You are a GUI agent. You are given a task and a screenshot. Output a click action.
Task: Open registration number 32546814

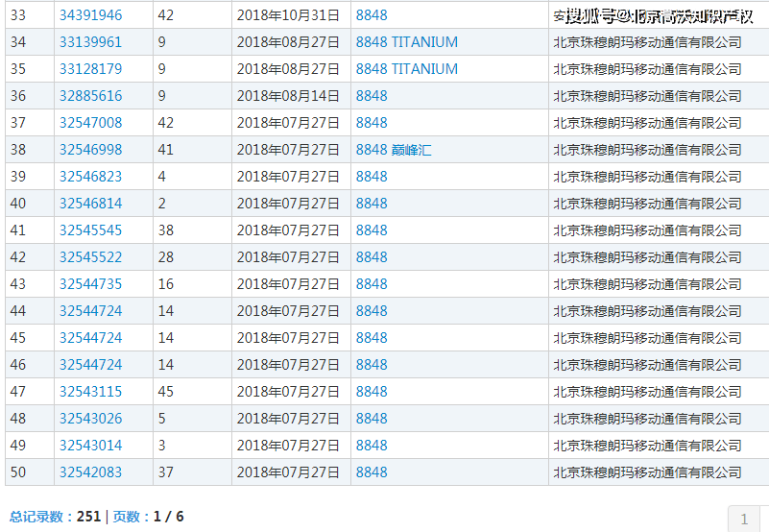click(90, 204)
